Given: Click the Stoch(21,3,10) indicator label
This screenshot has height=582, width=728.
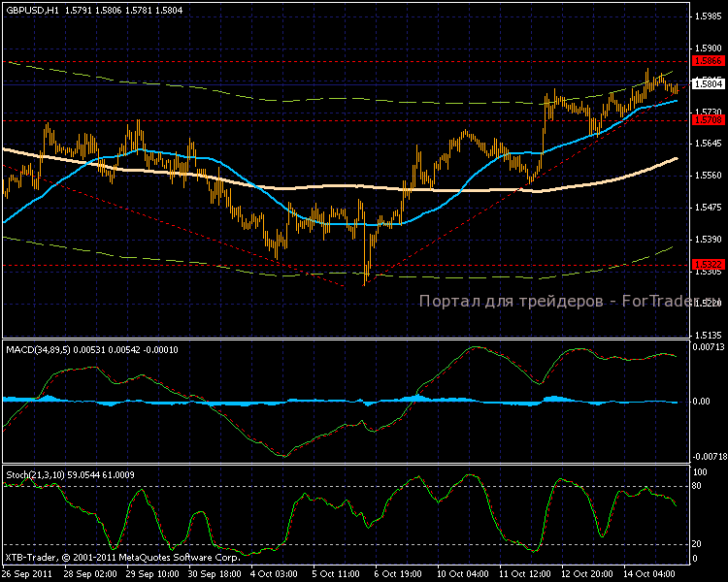Looking at the screenshot, I should [x=35, y=472].
